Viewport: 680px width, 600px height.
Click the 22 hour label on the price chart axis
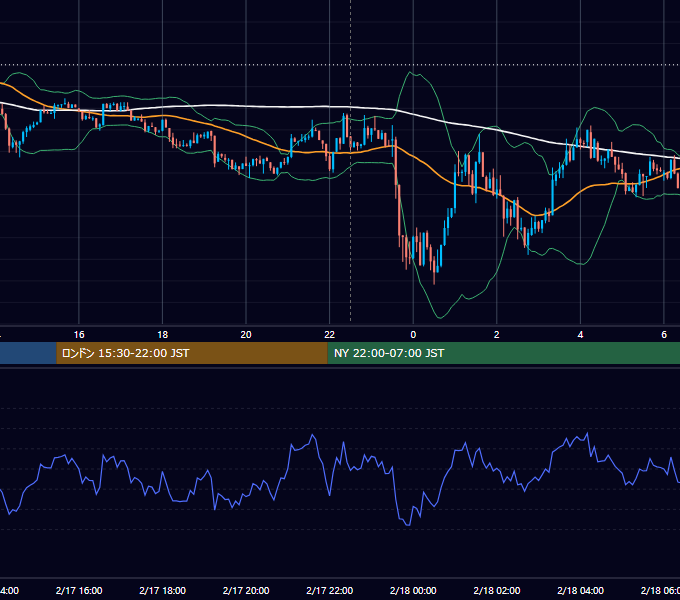[330, 335]
